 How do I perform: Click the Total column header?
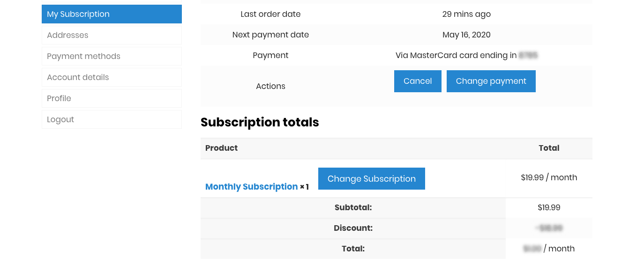tap(549, 148)
